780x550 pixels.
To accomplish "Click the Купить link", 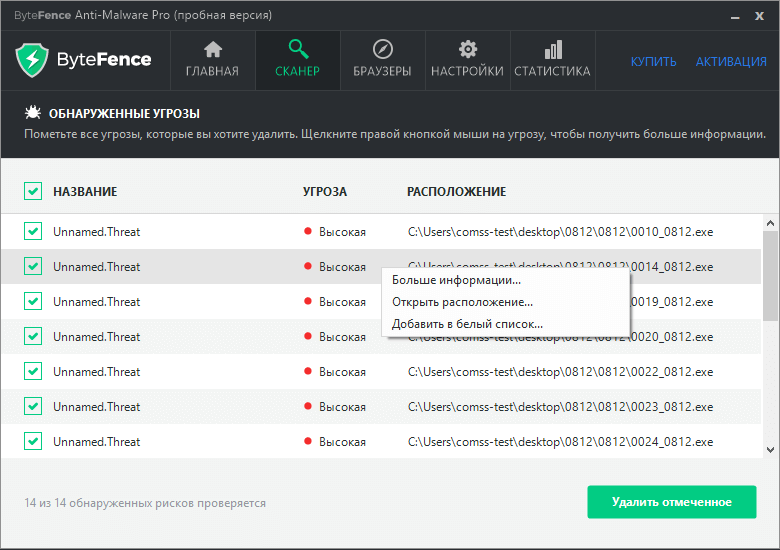I will pos(653,61).
